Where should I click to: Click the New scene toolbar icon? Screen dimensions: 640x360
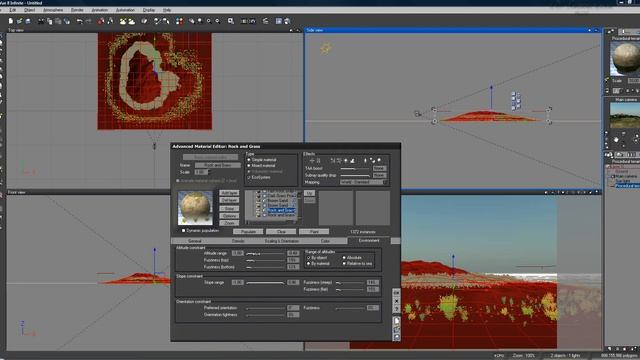[11, 21]
